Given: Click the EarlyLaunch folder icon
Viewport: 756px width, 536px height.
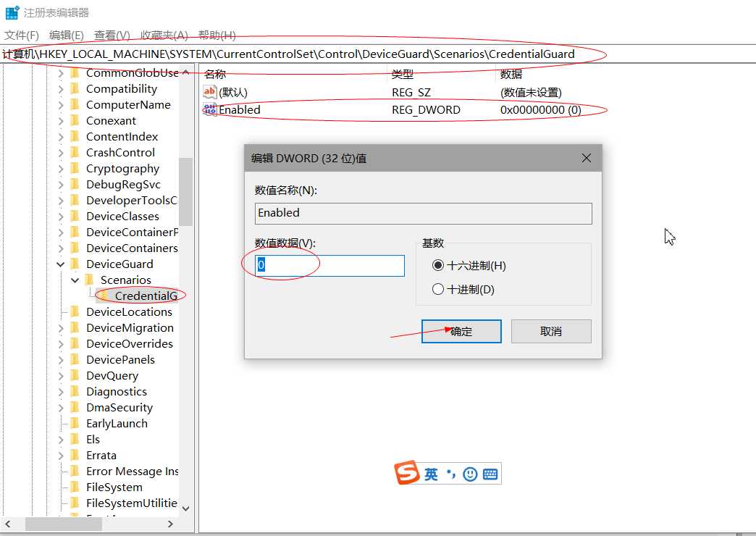Looking at the screenshot, I should pyautogui.click(x=75, y=423).
